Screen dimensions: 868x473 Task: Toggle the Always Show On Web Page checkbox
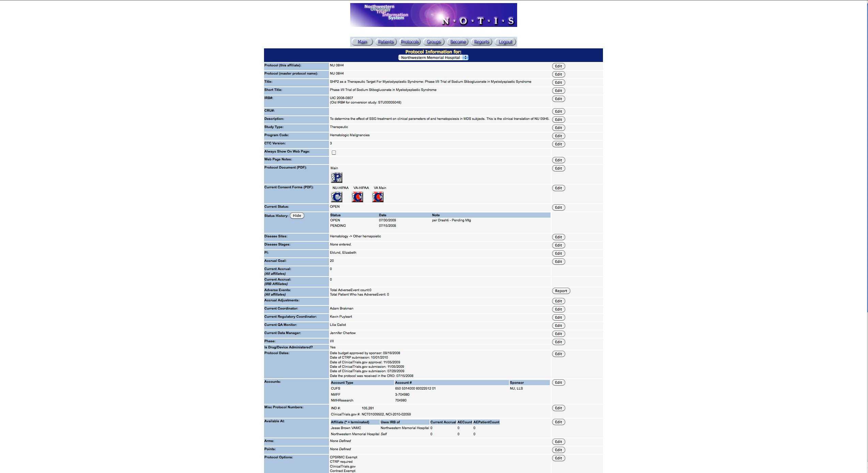point(333,153)
